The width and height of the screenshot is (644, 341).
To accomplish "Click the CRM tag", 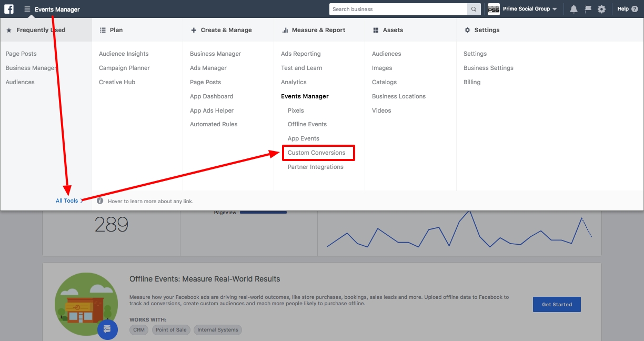I will 139,330.
